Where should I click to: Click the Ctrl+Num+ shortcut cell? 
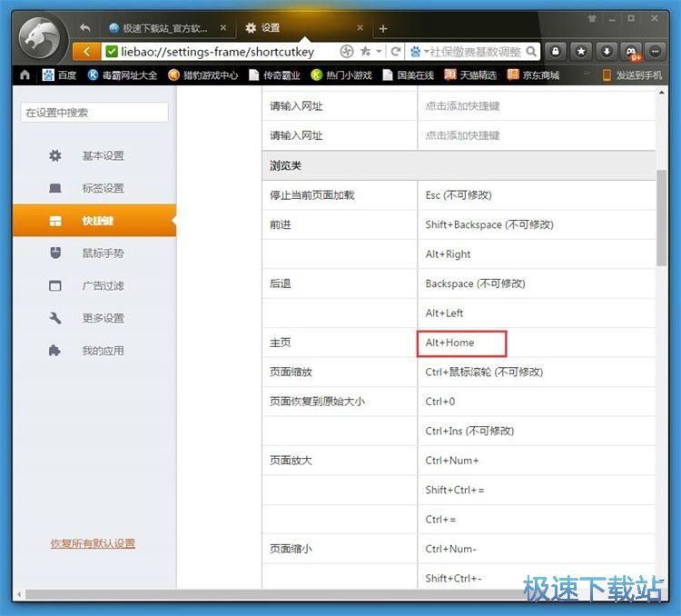click(537, 461)
